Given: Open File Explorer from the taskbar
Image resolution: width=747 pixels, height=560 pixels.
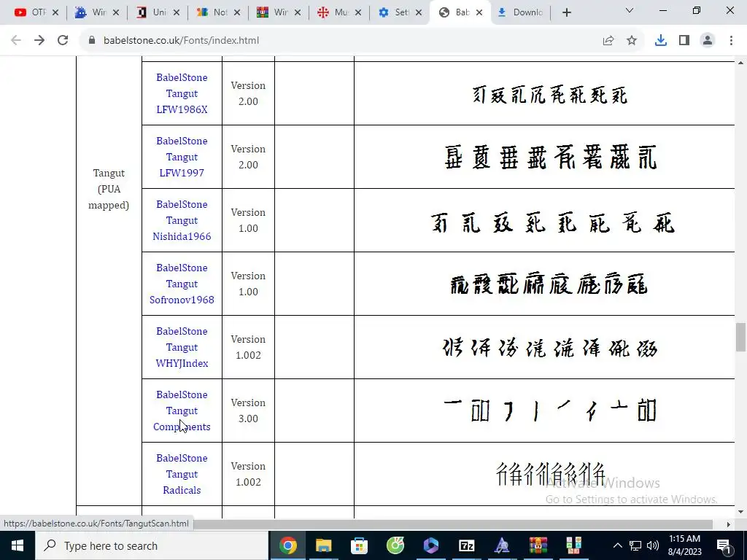Looking at the screenshot, I should pyautogui.click(x=323, y=545).
